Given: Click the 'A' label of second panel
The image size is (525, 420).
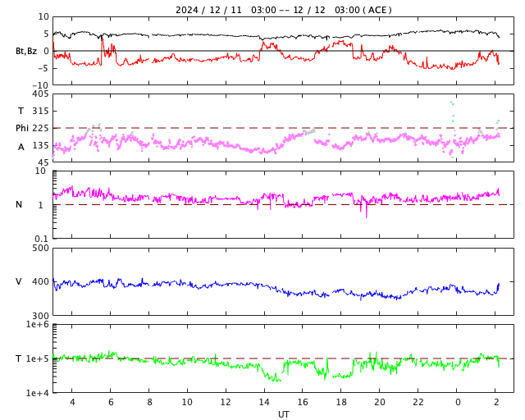Looking at the screenshot, I should click(21, 147).
